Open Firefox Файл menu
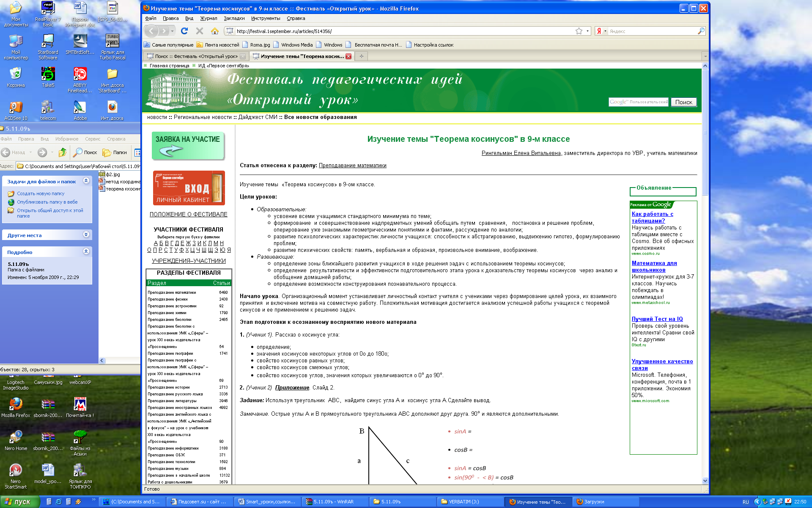 coord(151,18)
